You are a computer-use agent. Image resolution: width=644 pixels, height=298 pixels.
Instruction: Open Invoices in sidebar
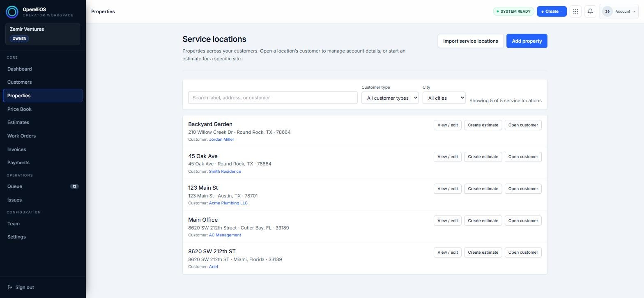pos(43,149)
